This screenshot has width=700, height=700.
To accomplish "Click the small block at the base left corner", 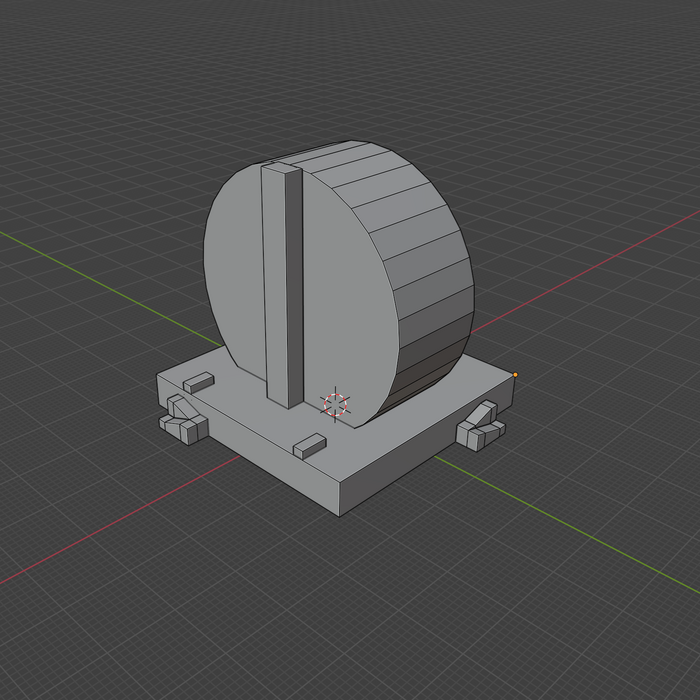I will click(x=199, y=383).
